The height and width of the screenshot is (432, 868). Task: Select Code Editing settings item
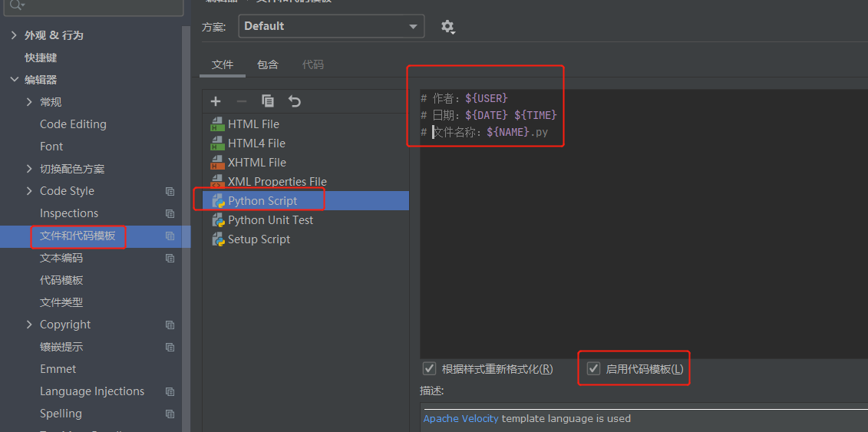73,124
